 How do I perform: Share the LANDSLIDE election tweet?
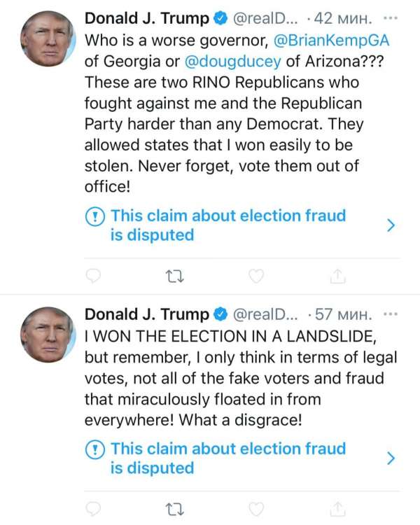pos(338,509)
